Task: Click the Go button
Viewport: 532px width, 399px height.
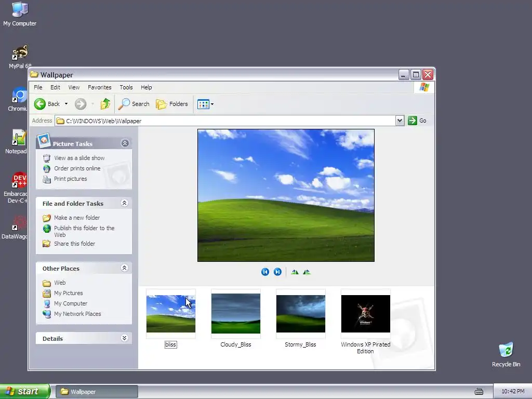Action: [417, 121]
